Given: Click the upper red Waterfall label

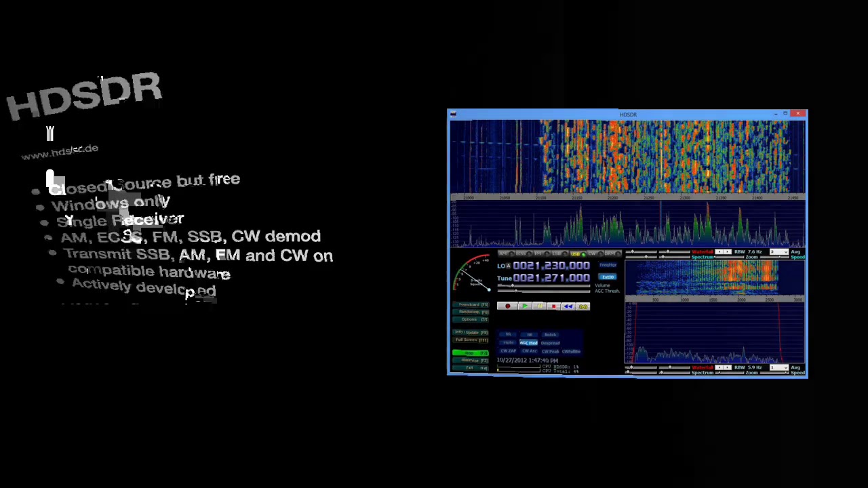Looking at the screenshot, I should (x=702, y=252).
